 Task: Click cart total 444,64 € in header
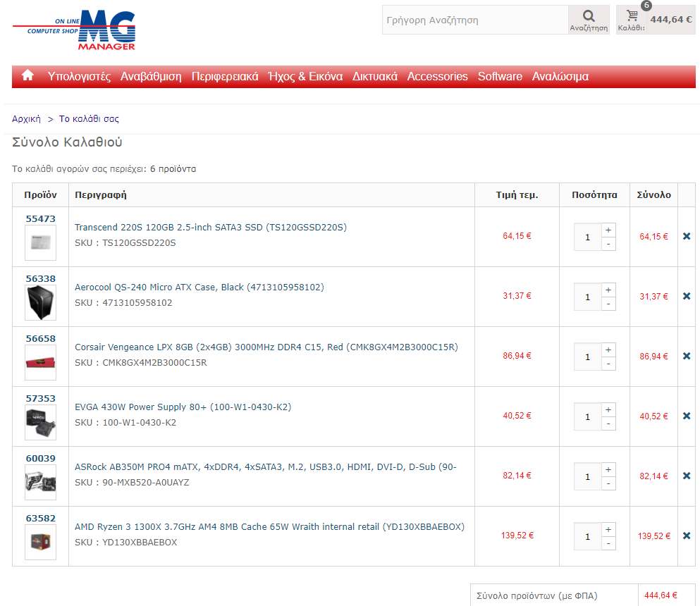[671, 20]
